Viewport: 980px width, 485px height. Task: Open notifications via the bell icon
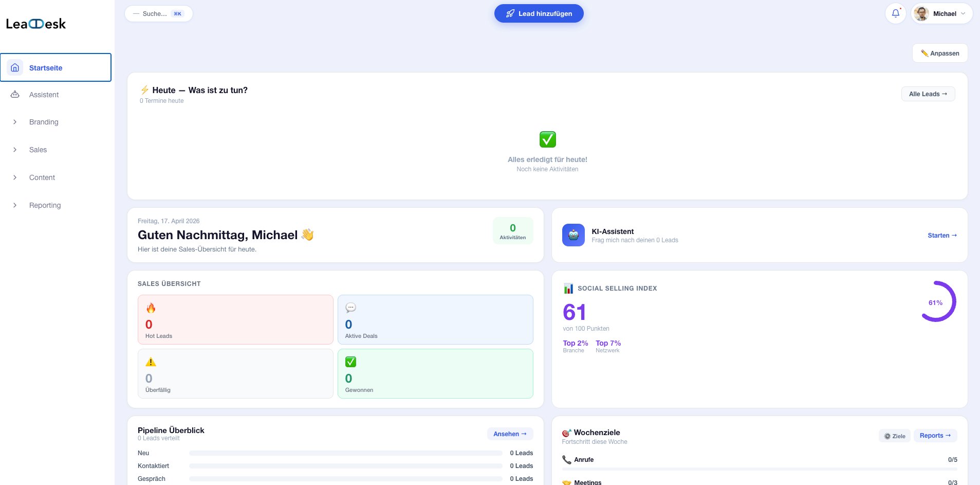tap(896, 13)
